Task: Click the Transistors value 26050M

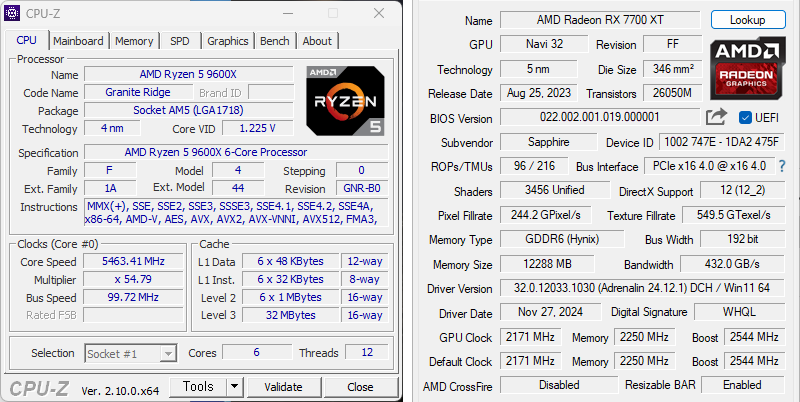Action: click(672, 93)
